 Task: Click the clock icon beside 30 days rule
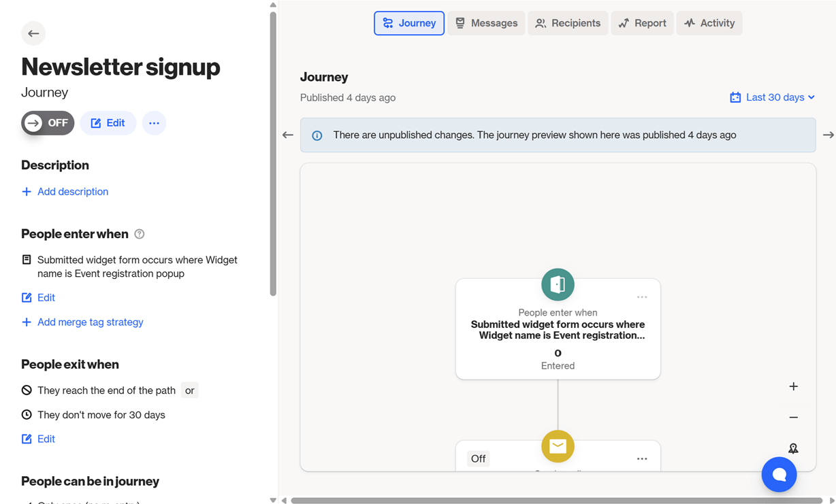pos(27,415)
